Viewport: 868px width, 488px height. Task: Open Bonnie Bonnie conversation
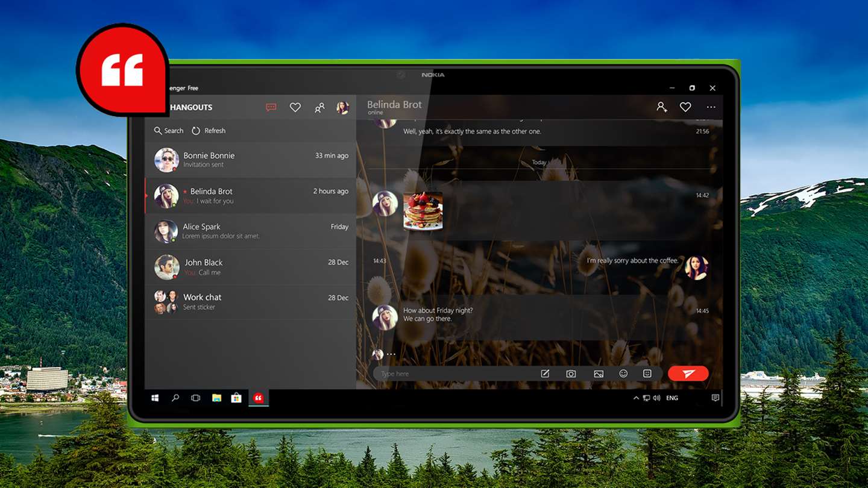click(250, 160)
